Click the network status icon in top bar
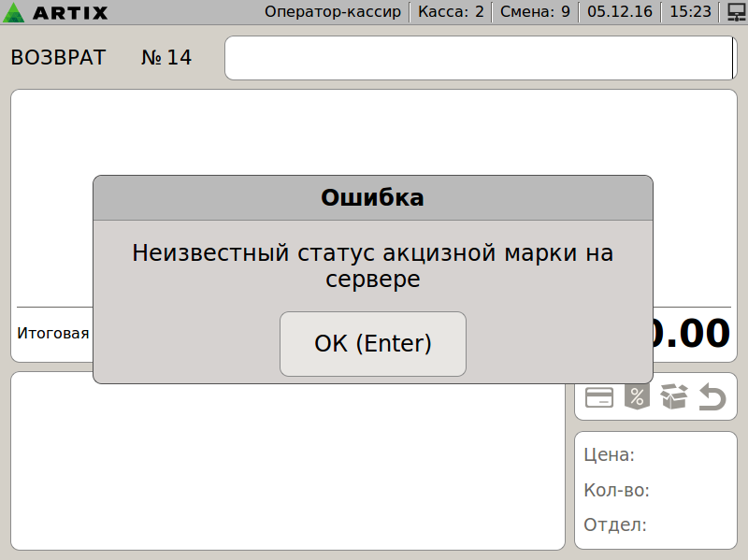748x560 pixels. 735,12
